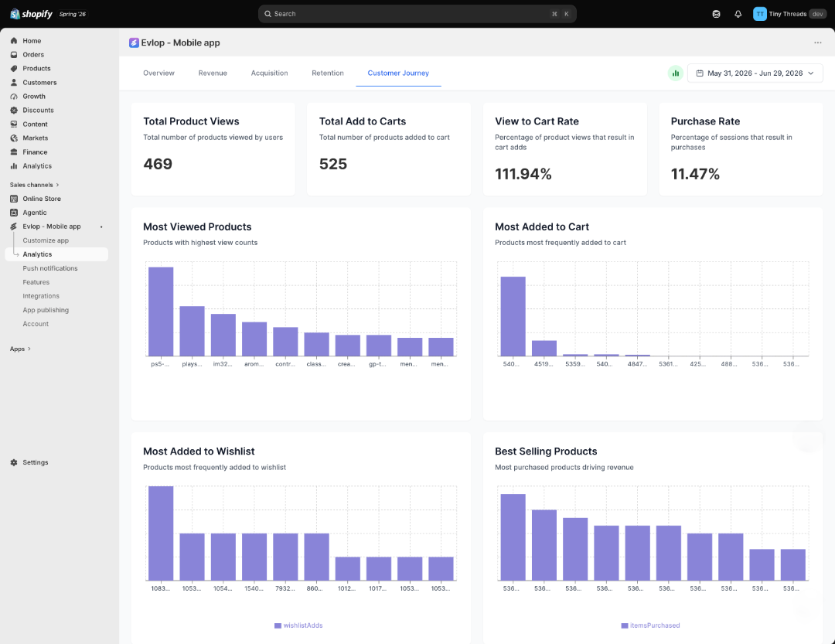Open Features in sidebar
The width and height of the screenshot is (835, 644).
coord(36,282)
